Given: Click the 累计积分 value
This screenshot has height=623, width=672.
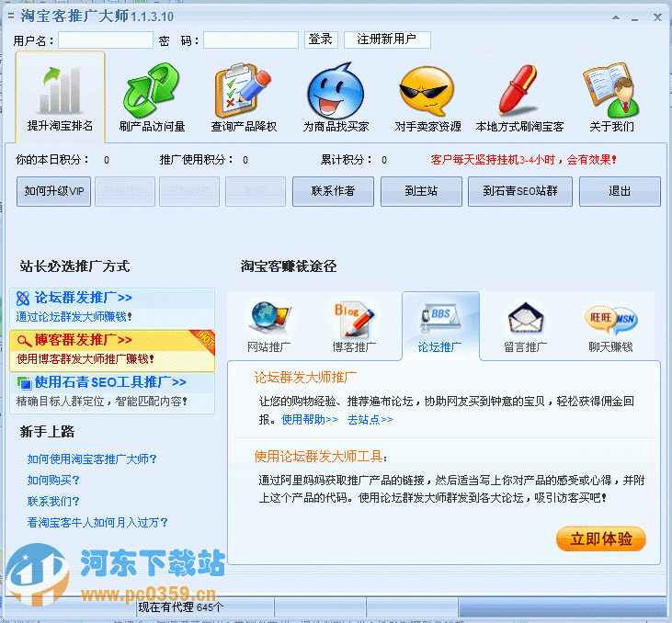Looking at the screenshot, I should tap(384, 160).
